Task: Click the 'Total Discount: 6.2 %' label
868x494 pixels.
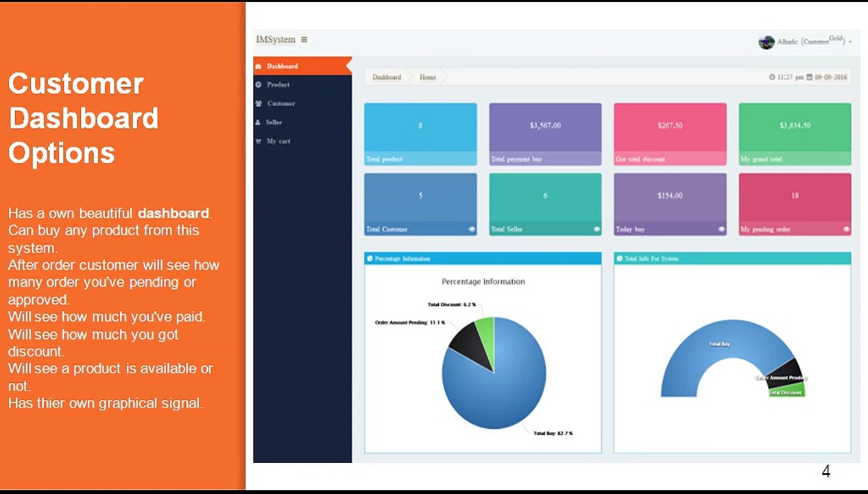Action: 451,305
